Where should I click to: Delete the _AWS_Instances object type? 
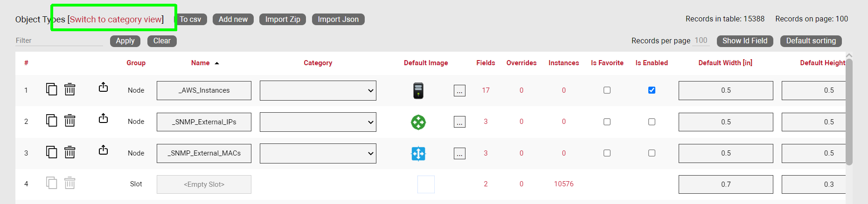click(x=69, y=89)
